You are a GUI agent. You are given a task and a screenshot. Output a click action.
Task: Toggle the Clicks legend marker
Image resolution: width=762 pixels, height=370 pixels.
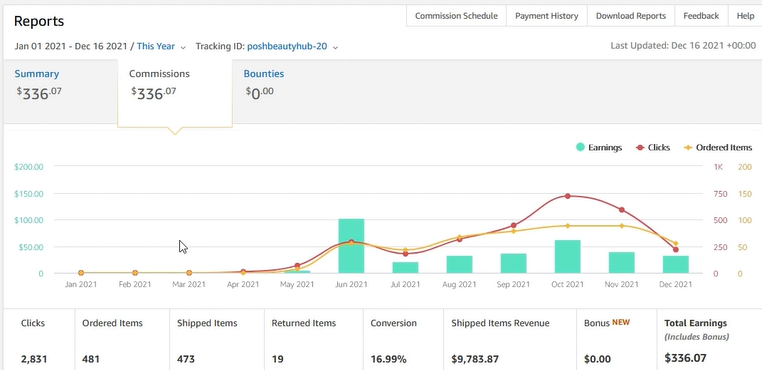[641, 148]
